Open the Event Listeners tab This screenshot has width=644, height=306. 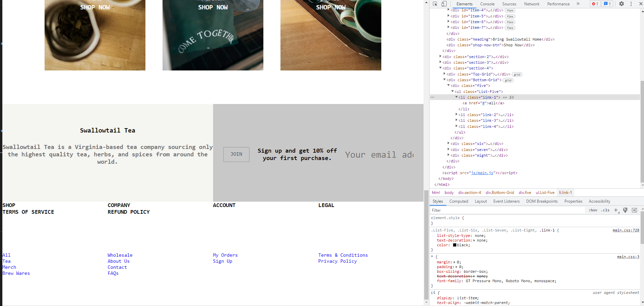[x=506, y=201]
